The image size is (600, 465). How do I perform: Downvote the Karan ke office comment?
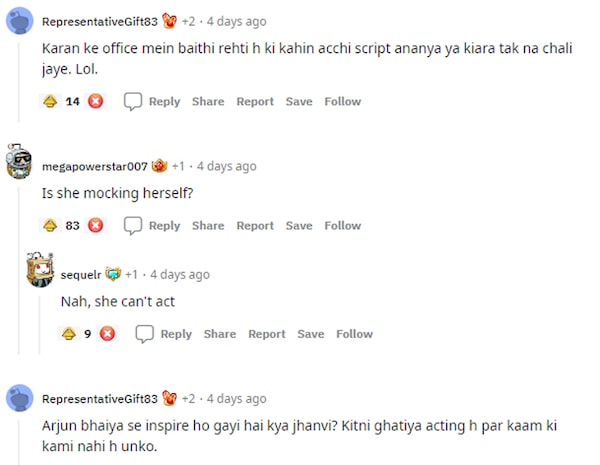coord(96,101)
